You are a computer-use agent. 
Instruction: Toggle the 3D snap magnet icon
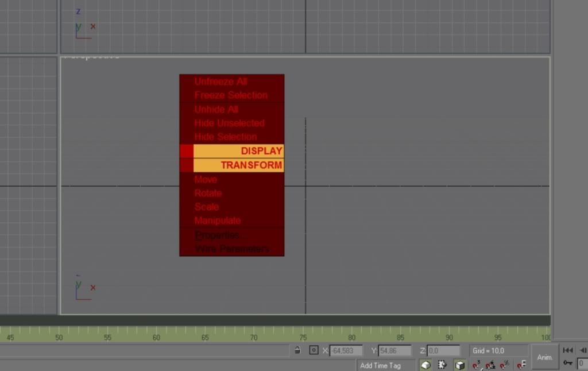tap(477, 365)
